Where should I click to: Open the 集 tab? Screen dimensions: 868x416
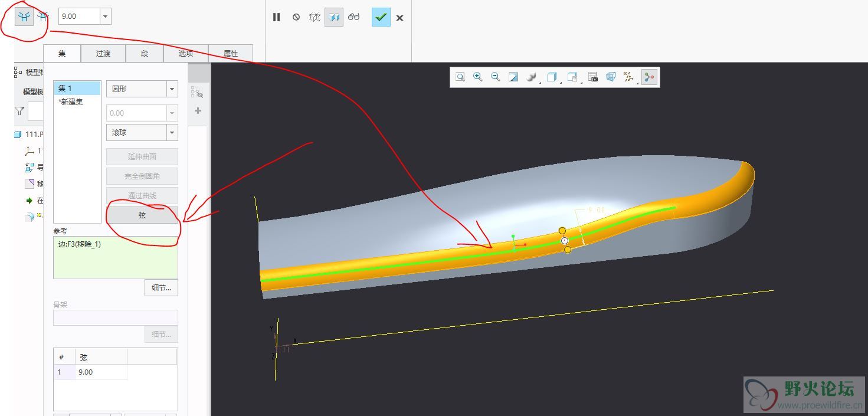tap(62, 53)
